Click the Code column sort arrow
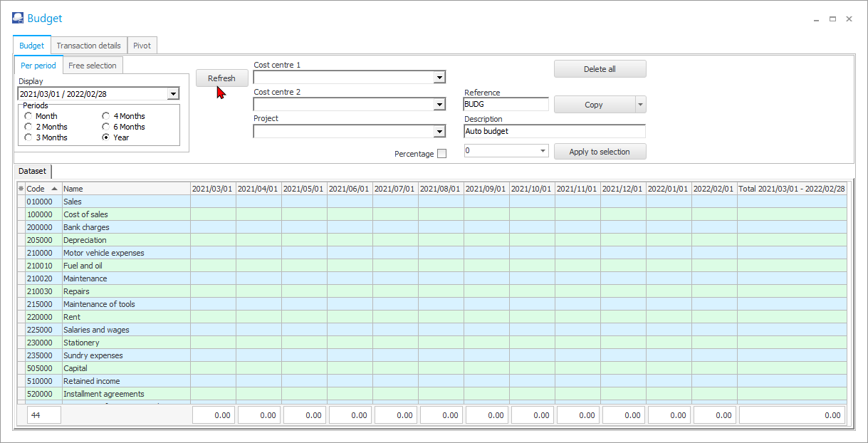The height and width of the screenshot is (443, 868). point(54,189)
